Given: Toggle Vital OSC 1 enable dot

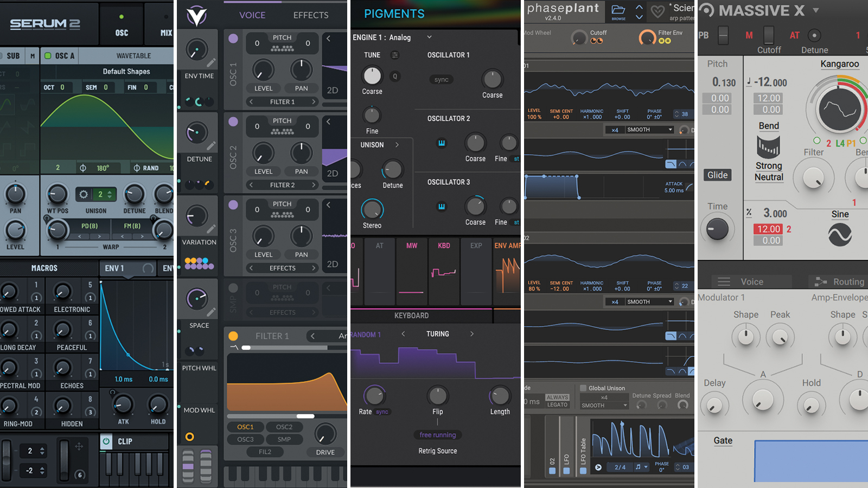Looking at the screenshot, I should pos(233,38).
